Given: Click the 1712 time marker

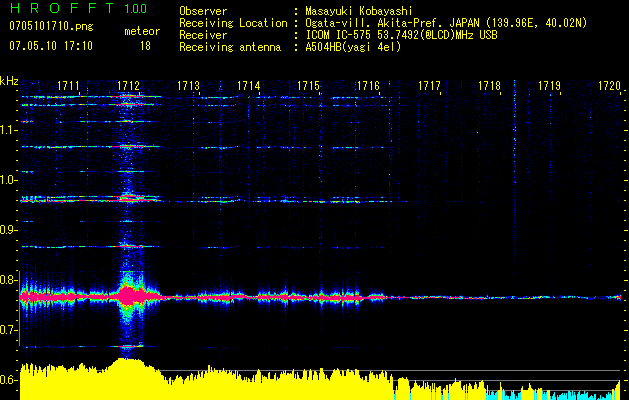Looking at the screenshot, I should [x=128, y=86].
